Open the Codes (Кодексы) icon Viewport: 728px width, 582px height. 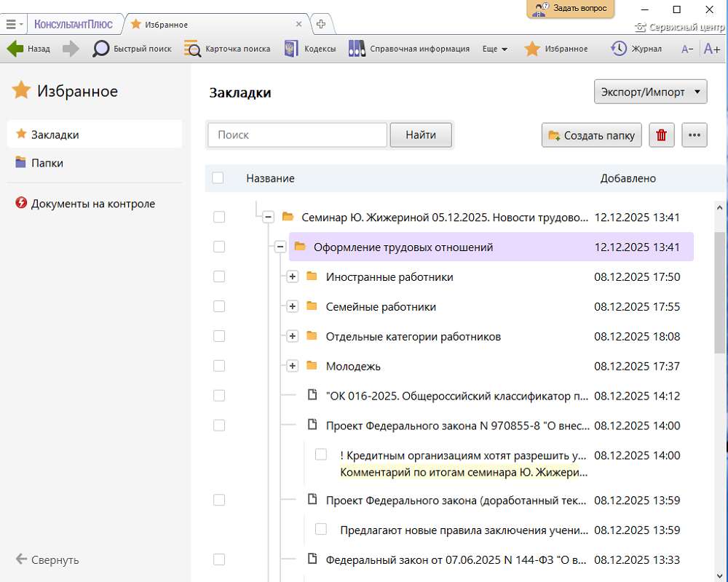[292, 49]
